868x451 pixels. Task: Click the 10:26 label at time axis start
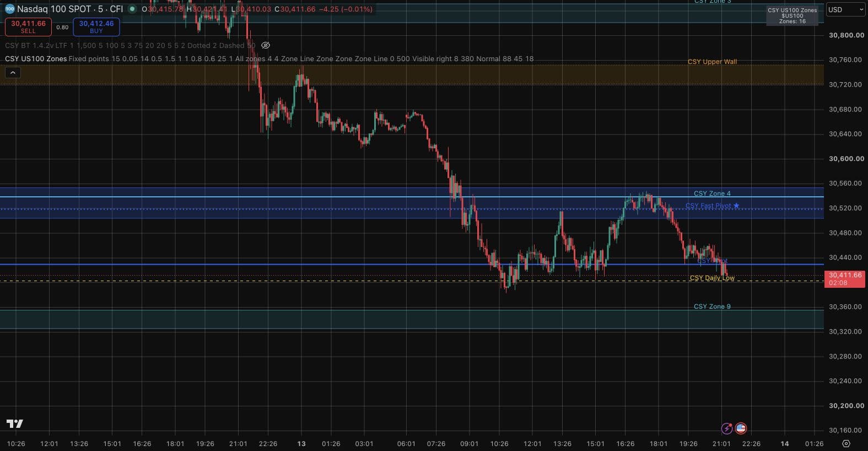coord(16,443)
